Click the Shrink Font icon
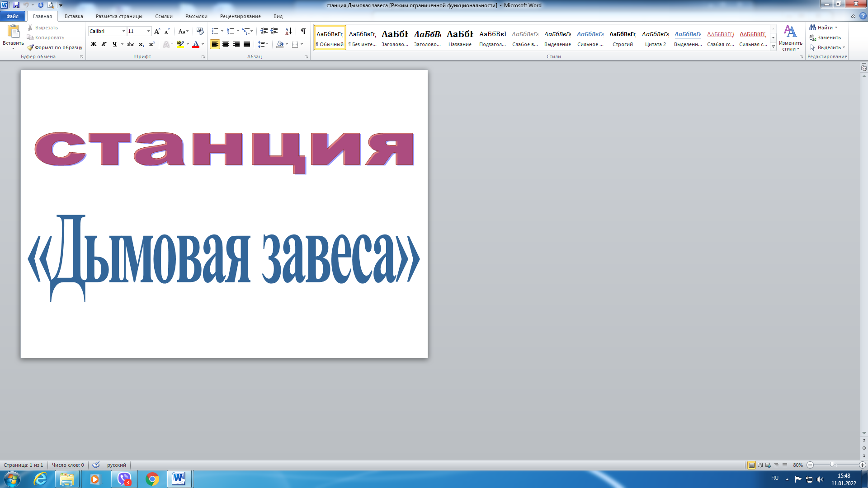 tap(167, 31)
